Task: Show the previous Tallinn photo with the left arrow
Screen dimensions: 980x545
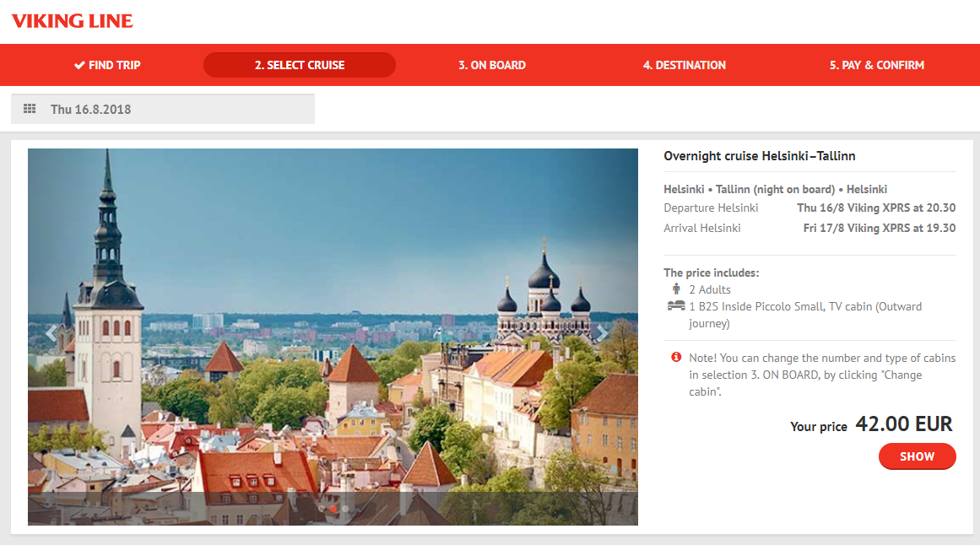Action: click(51, 333)
